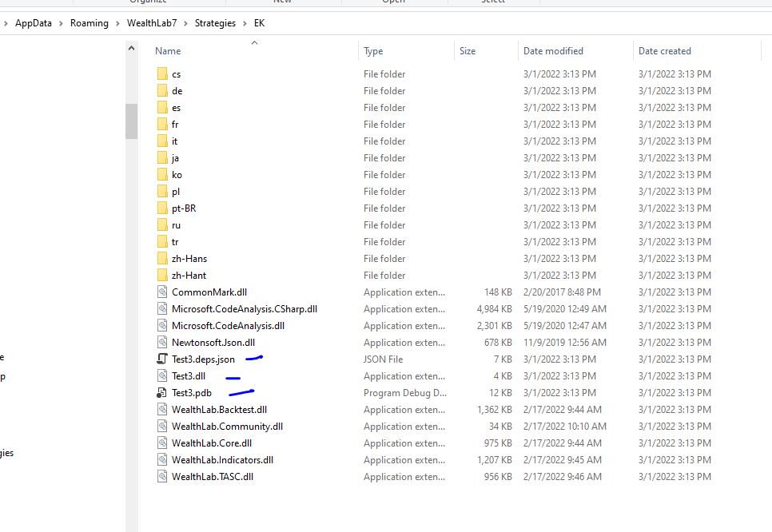772x532 pixels.
Task: Select the pl folder icon
Action: coord(162,191)
